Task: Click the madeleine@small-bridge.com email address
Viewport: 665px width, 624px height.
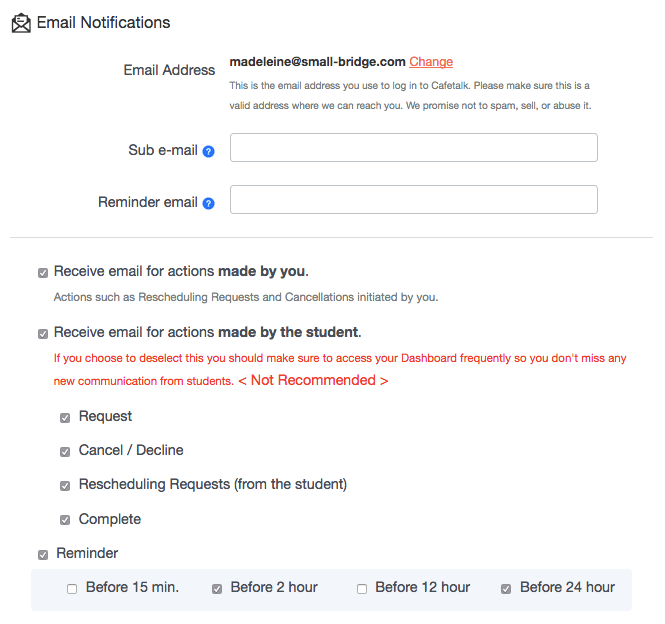Action: (317, 62)
